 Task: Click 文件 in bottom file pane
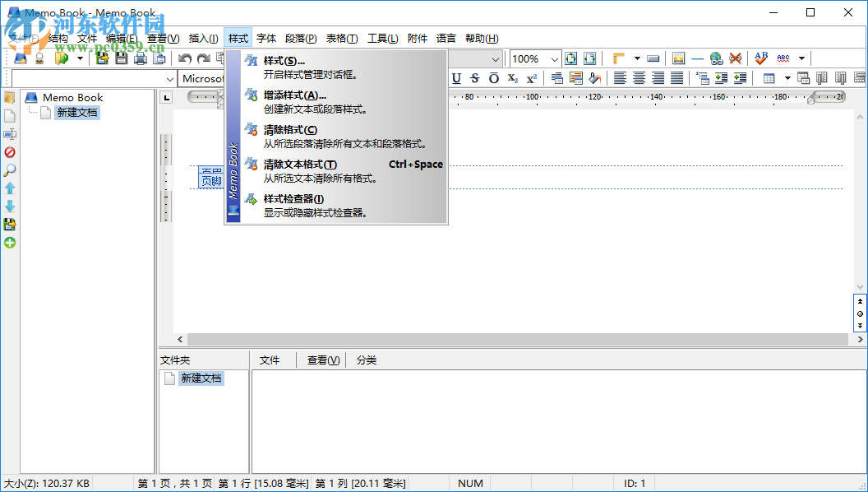[270, 360]
